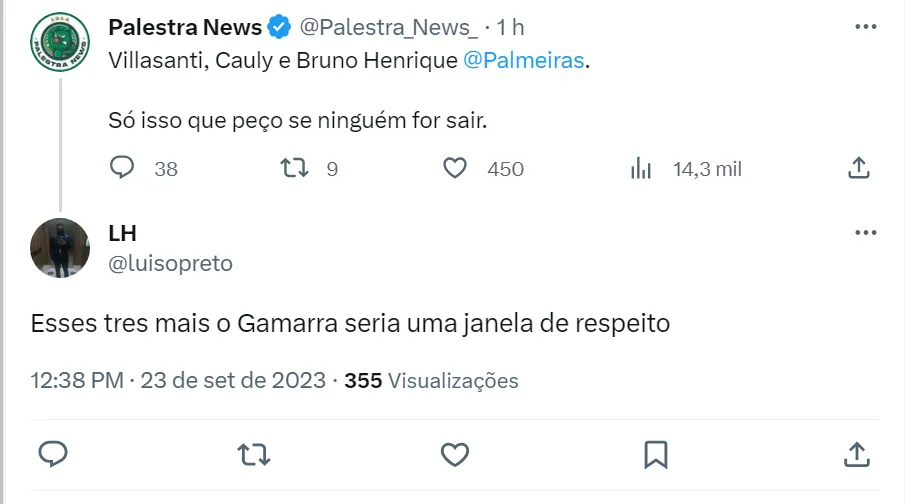
Task: Open Palestra News profile avatar
Action: click(61, 47)
